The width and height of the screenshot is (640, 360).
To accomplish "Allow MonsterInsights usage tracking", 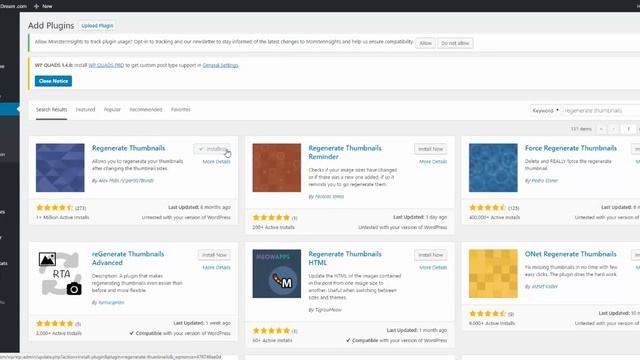I will [x=425, y=43].
